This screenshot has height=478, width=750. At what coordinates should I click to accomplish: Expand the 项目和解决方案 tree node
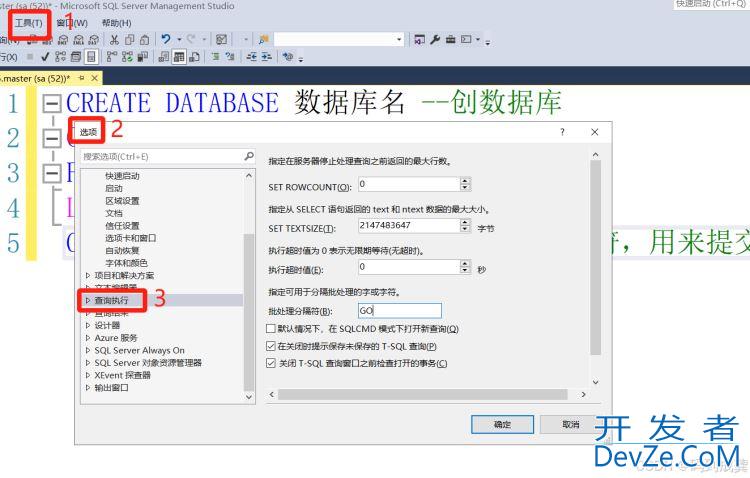pyautogui.click(x=88, y=275)
